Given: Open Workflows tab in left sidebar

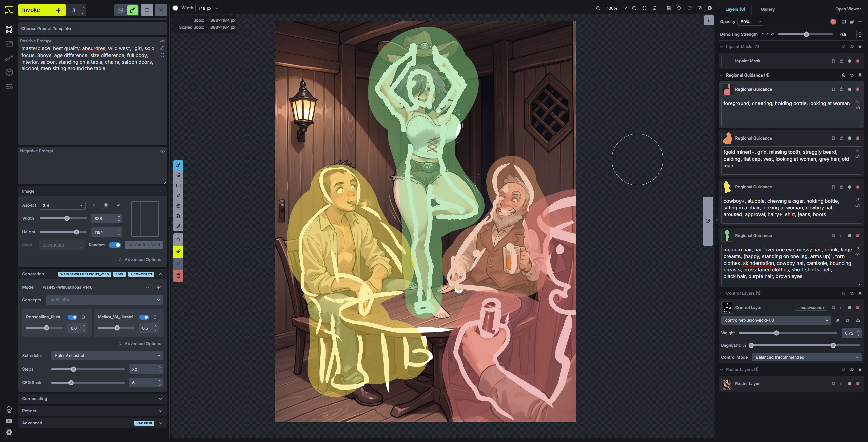Looking at the screenshot, I should [x=9, y=58].
